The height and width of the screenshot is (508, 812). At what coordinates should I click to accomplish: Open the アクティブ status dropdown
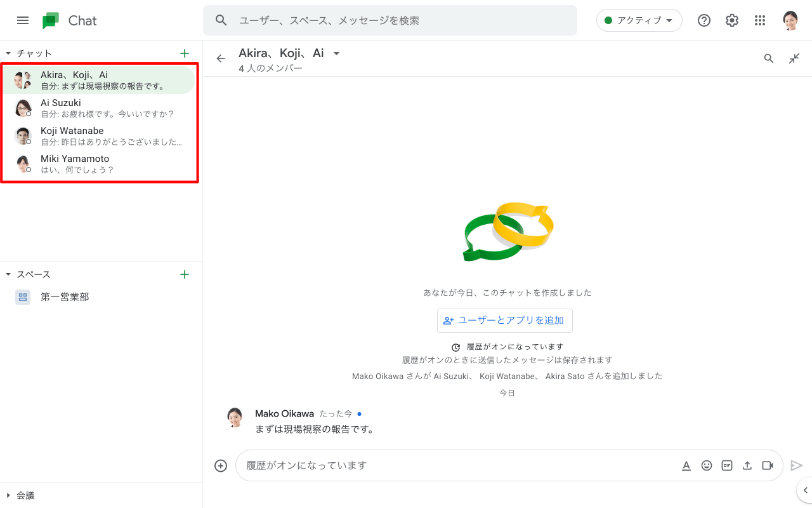pyautogui.click(x=639, y=20)
